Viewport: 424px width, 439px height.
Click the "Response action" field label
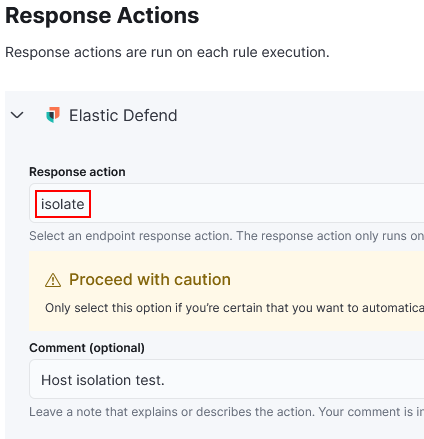point(77,172)
